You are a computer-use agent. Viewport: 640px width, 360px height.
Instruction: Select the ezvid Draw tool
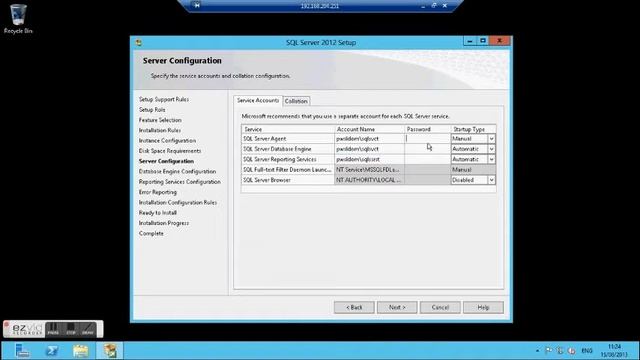click(88, 329)
